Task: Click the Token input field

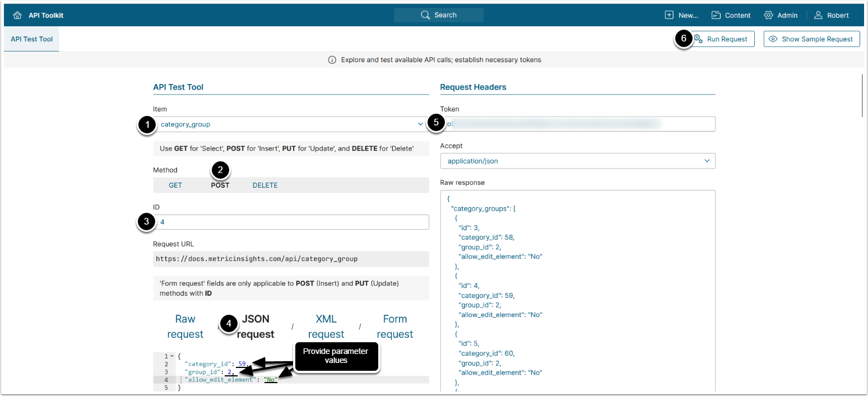Action: 578,124
